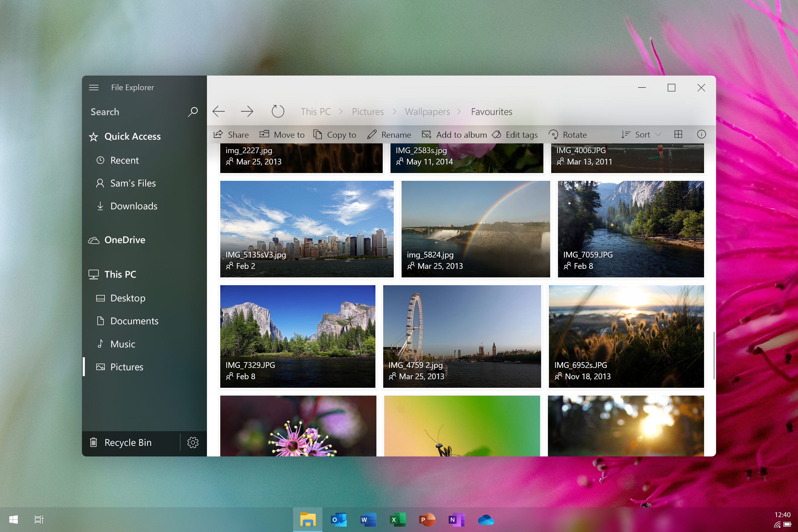The width and height of the screenshot is (798, 532).
Task: Navigate to Pictures breadcrumb
Action: 368,112
